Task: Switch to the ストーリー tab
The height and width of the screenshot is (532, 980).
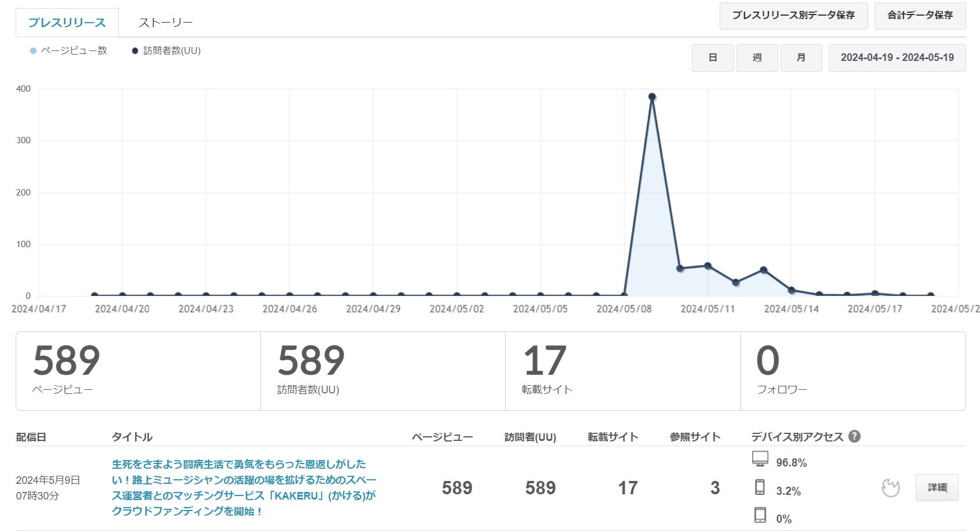Action: click(x=165, y=23)
